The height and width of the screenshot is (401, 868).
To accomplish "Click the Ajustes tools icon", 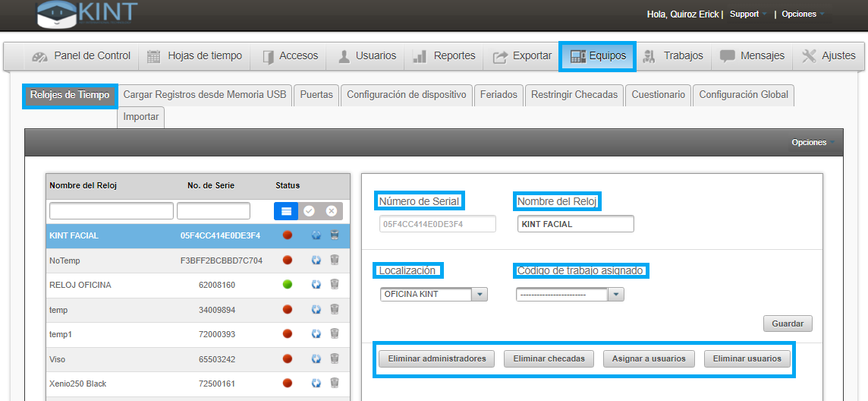I will point(809,56).
